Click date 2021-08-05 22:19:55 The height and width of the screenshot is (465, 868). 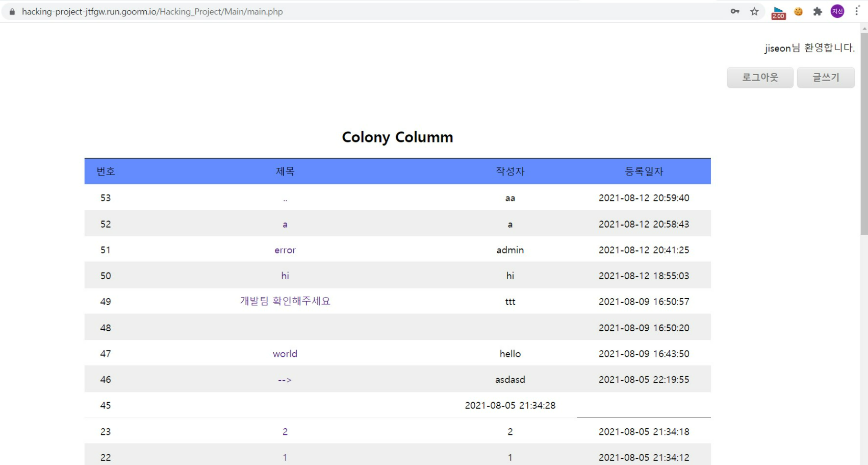coord(644,380)
